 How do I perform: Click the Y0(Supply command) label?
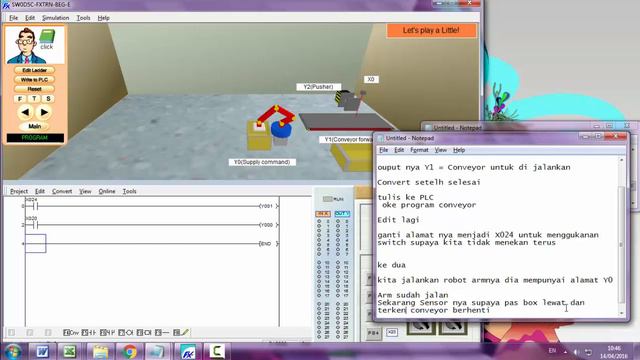coord(262,162)
